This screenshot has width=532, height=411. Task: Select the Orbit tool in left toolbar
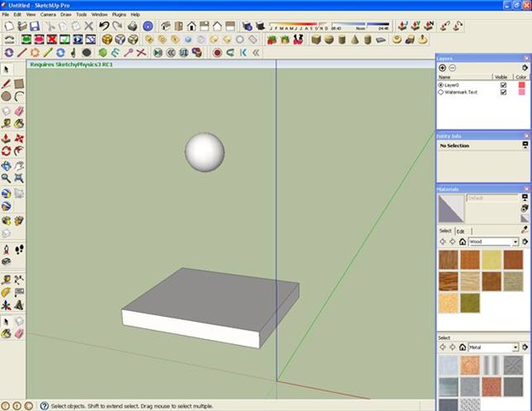6,165
